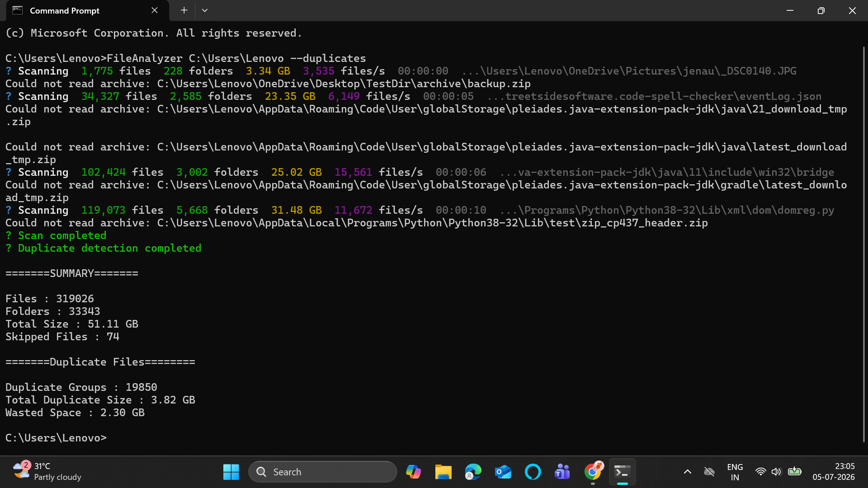Open the clock showing 23:05
The image size is (868, 488).
[x=833, y=472]
